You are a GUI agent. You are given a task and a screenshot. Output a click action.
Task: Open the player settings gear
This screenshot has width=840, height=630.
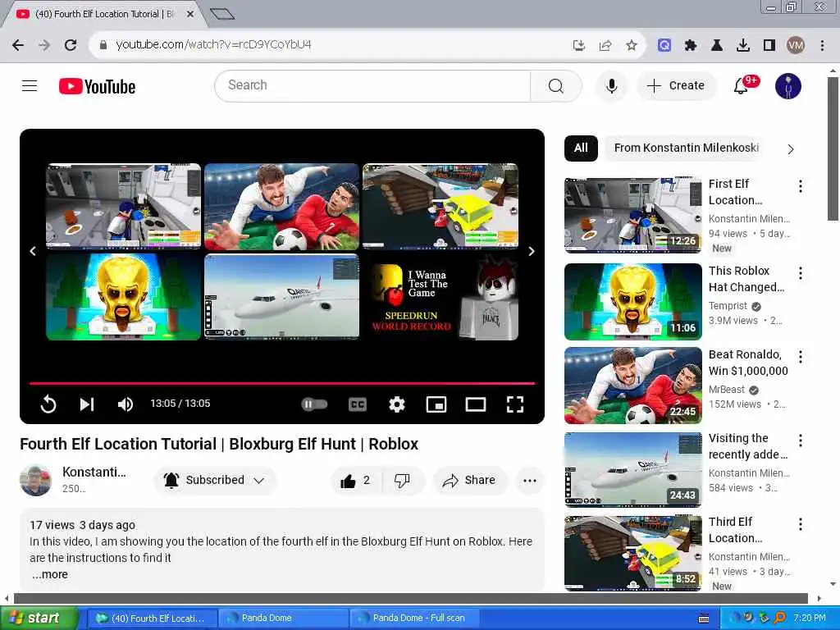(397, 404)
